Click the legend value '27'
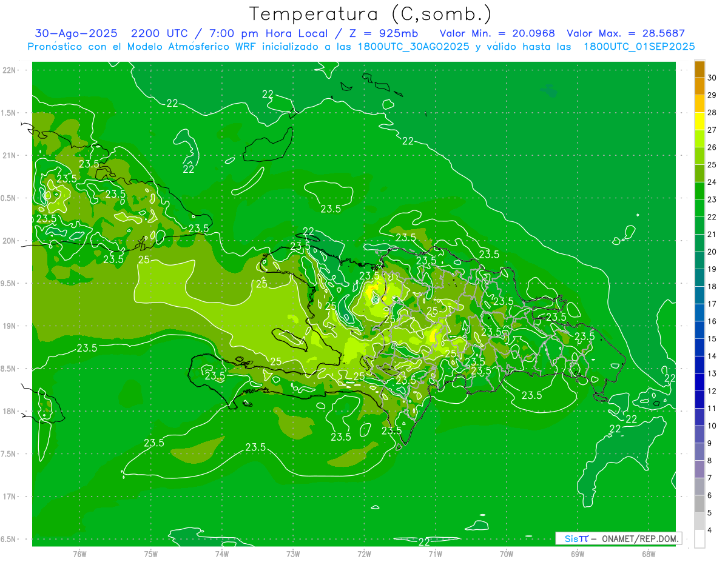 tap(712, 130)
